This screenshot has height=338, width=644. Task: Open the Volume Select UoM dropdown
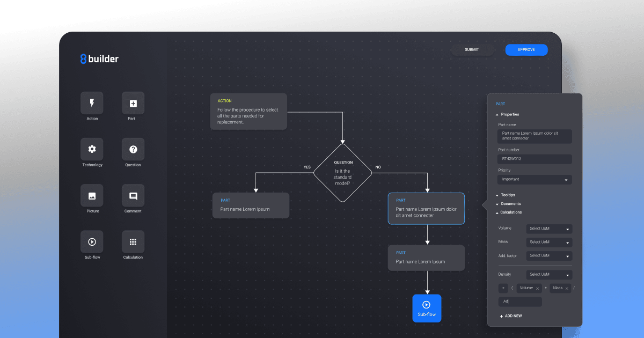548,229
